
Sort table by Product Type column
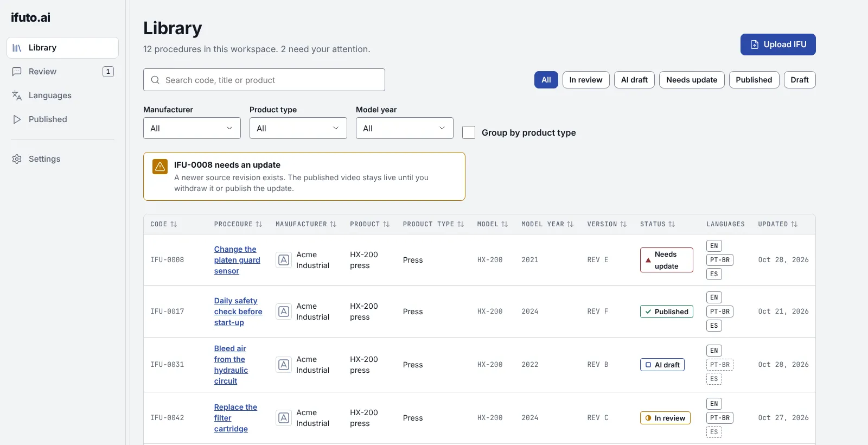click(433, 224)
